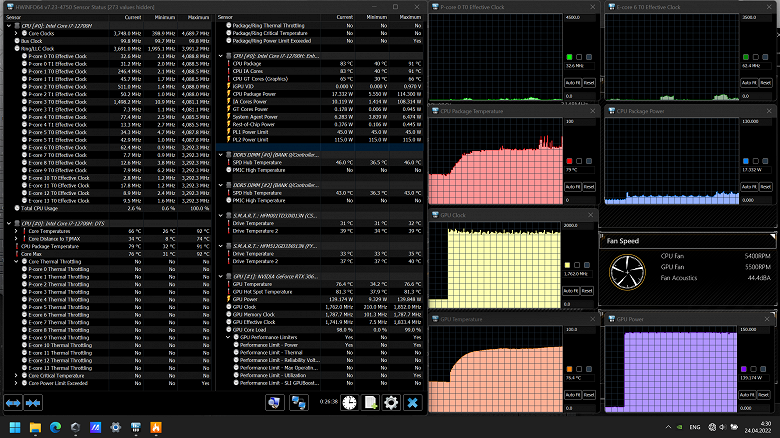Select the PL1 Power Limit row
Image resolution: width=780 pixels, height=438 pixels.
click(320, 132)
